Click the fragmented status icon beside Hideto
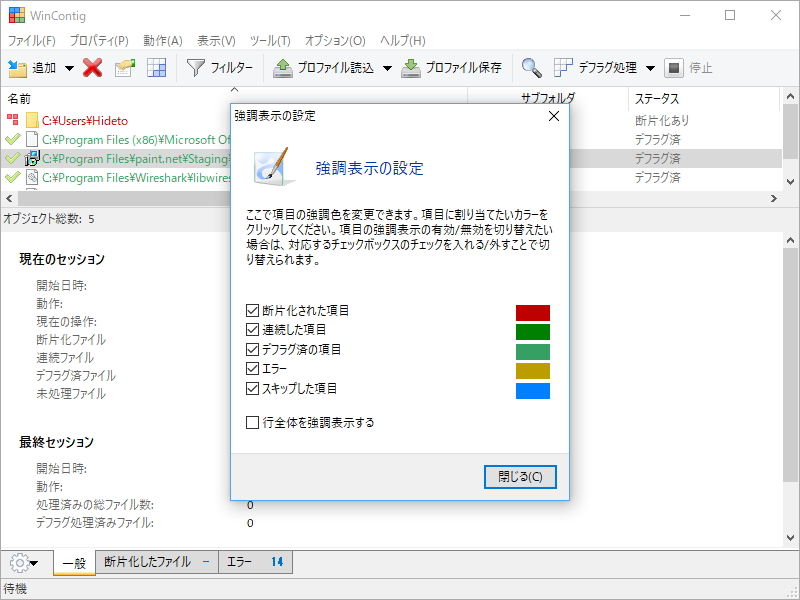Viewport: 800px width, 600px height. point(13,120)
